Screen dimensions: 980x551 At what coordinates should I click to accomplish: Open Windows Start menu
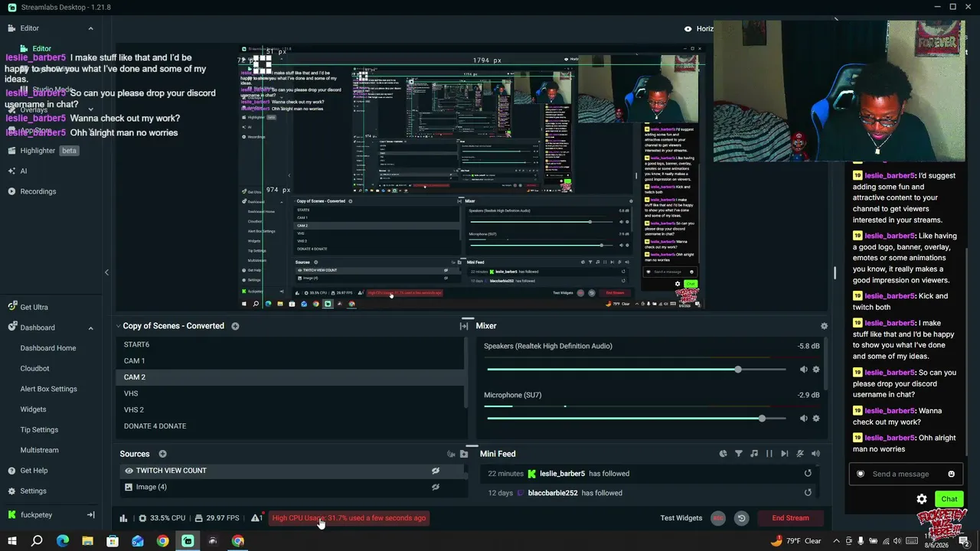click(12, 541)
